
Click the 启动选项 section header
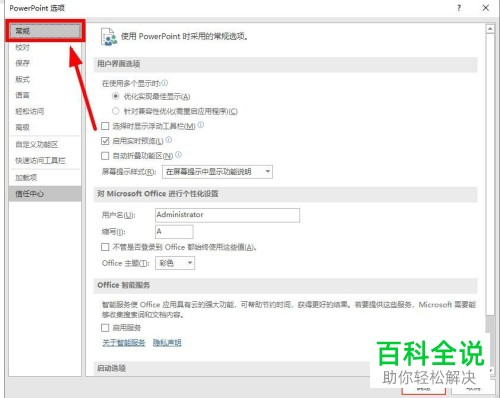[x=232, y=368]
